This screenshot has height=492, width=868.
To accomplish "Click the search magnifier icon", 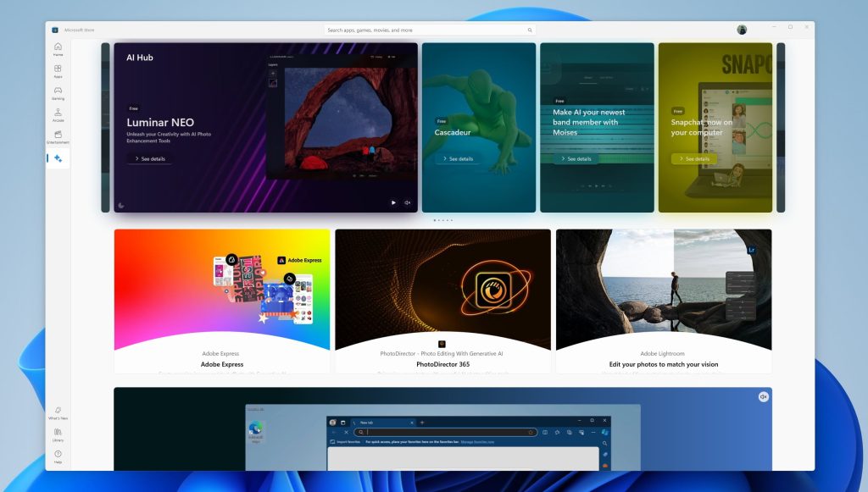I will [x=530, y=28].
